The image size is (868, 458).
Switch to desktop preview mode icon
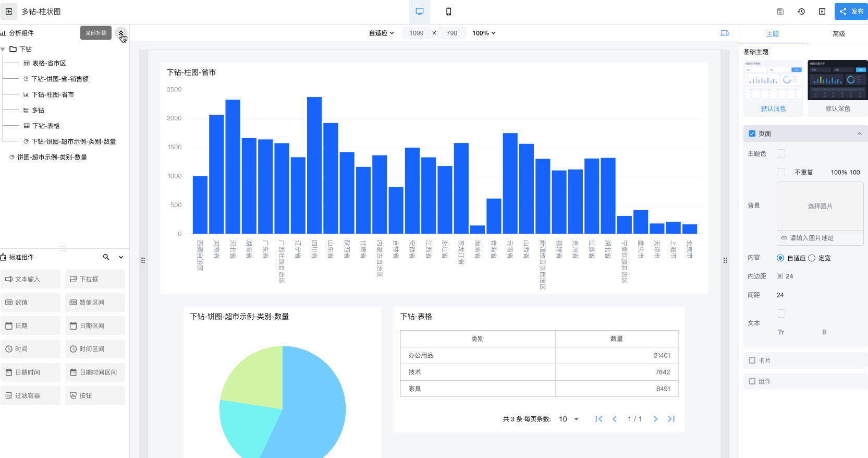coord(420,11)
